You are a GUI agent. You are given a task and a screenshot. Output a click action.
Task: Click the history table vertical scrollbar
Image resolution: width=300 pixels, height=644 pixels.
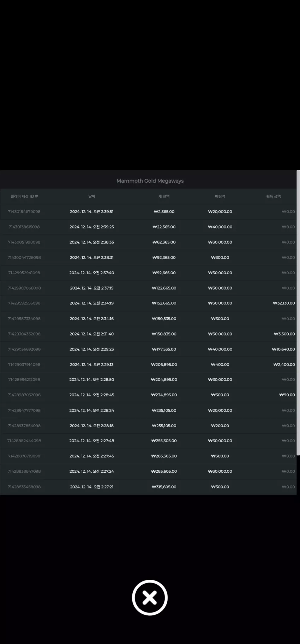(298, 313)
